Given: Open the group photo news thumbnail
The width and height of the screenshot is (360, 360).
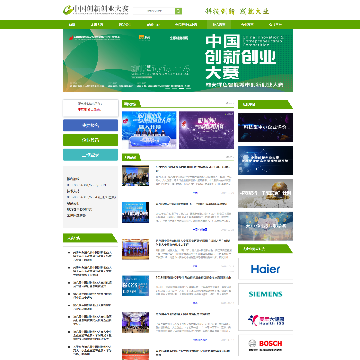Looking at the screenshot, I should (135, 176).
